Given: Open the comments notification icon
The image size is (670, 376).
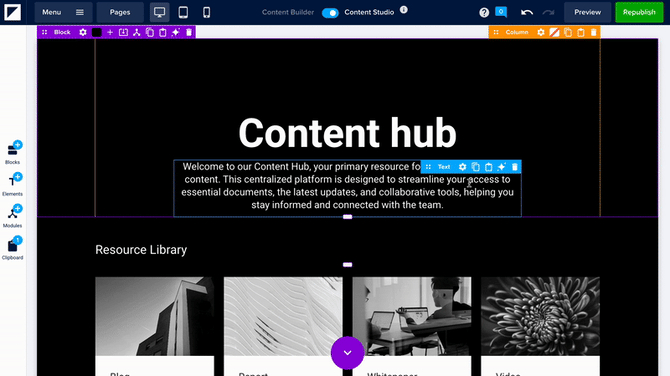Looking at the screenshot, I should click(x=501, y=12).
